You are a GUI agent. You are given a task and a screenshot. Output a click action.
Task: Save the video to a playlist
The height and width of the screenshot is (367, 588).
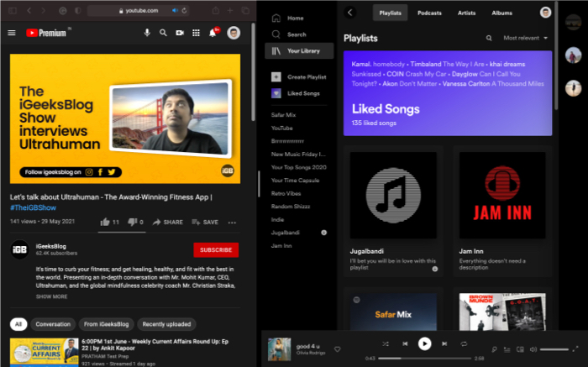[205, 222]
